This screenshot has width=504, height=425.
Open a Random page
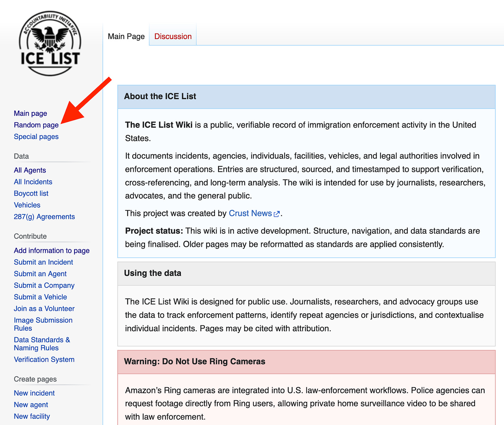coord(36,125)
